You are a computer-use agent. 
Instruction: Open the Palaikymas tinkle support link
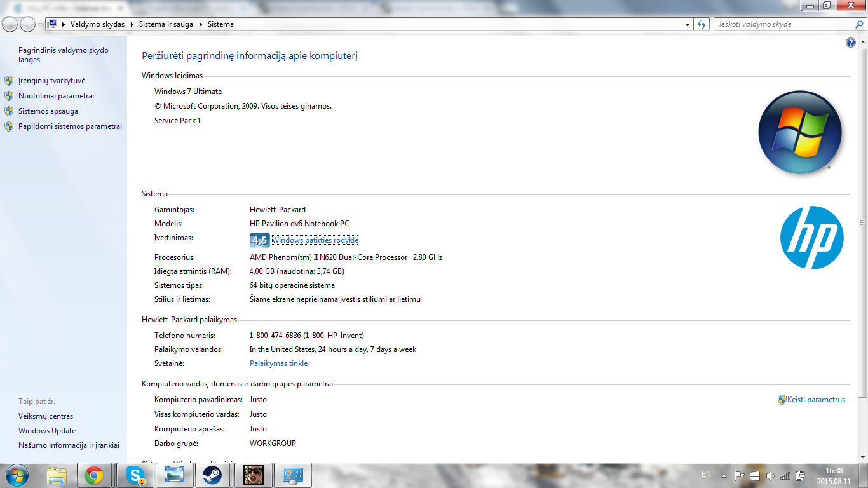pos(278,363)
